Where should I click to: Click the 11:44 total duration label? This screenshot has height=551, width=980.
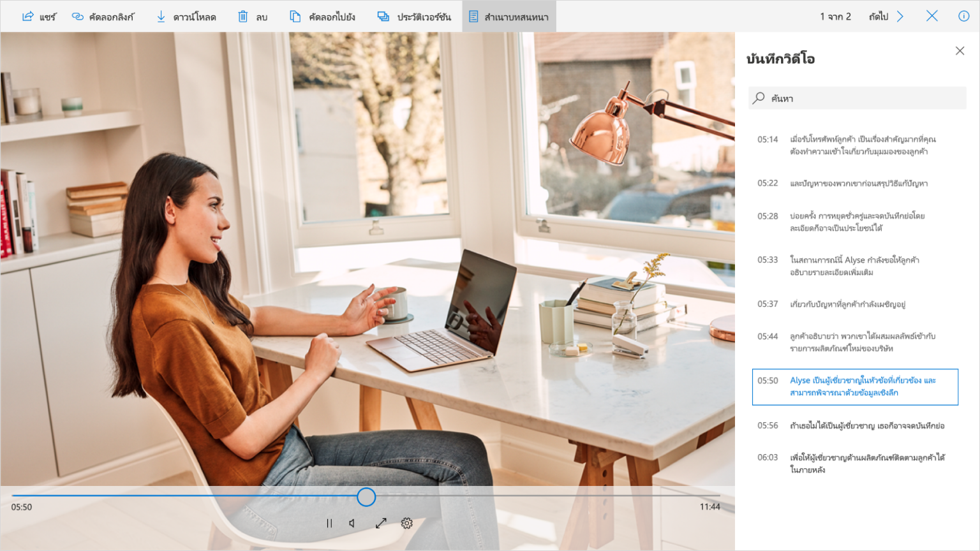point(709,507)
